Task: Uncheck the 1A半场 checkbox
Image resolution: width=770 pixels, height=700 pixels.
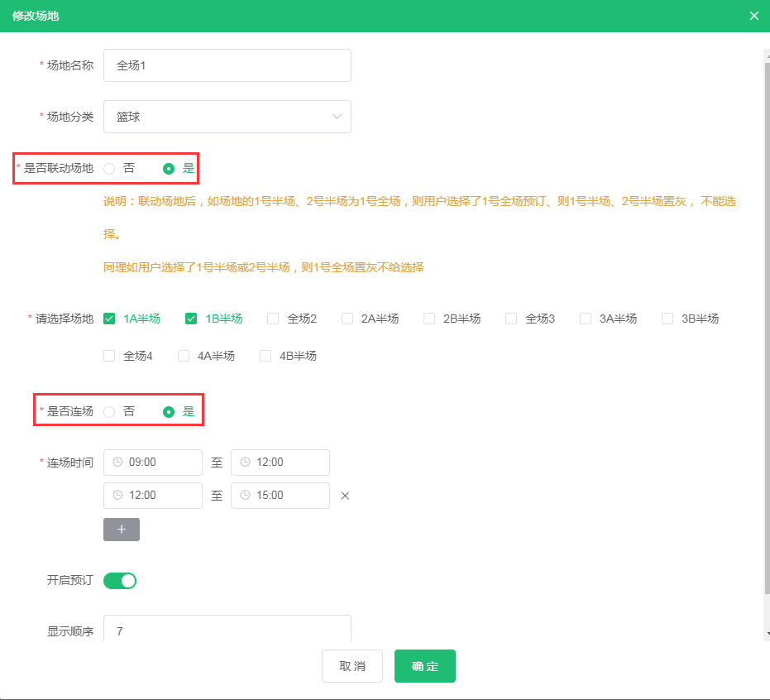Action: click(109, 319)
